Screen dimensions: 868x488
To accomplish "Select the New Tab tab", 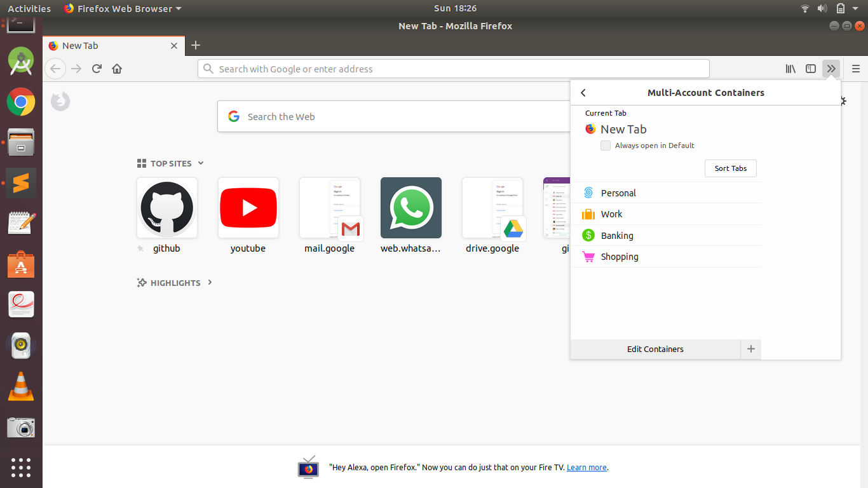I will [80, 45].
